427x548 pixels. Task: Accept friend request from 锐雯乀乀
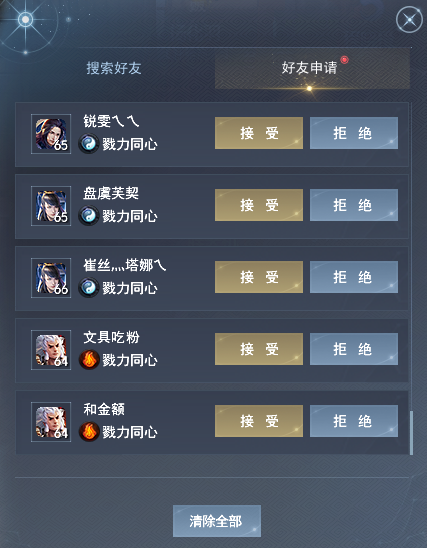pyautogui.click(x=259, y=133)
